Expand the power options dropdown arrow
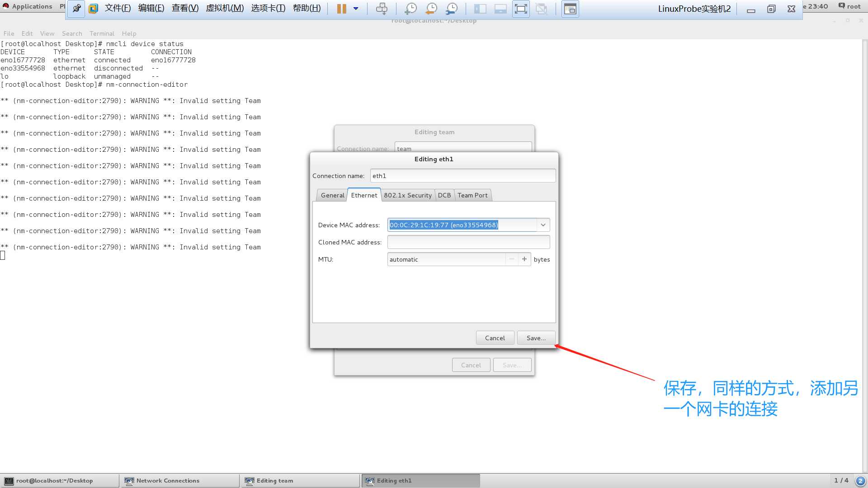The image size is (868, 488). 356,9
